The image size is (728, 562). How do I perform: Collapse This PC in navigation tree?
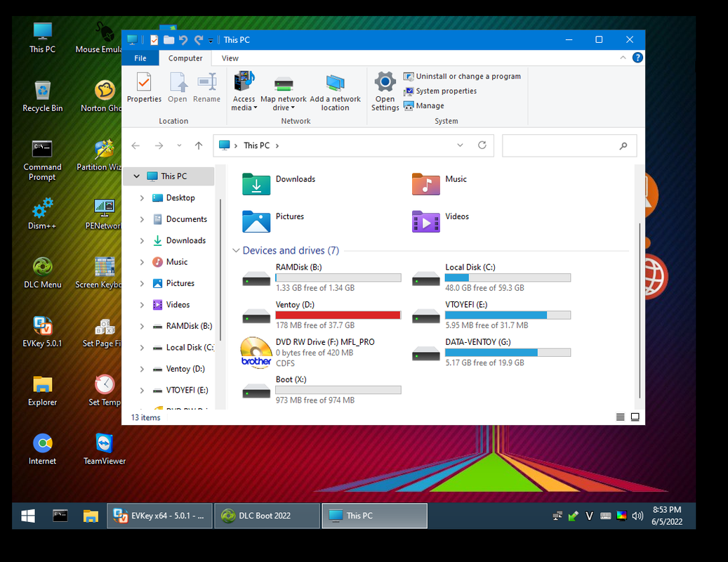point(136,176)
